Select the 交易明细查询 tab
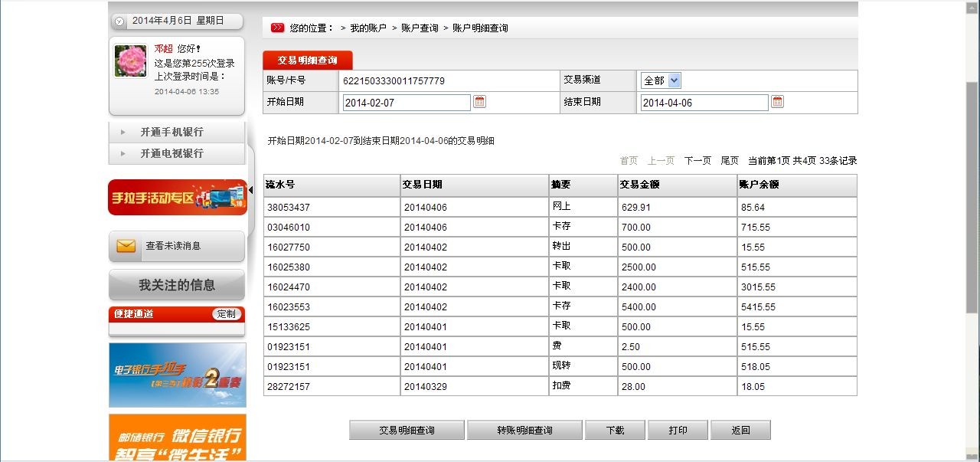 click(307, 60)
